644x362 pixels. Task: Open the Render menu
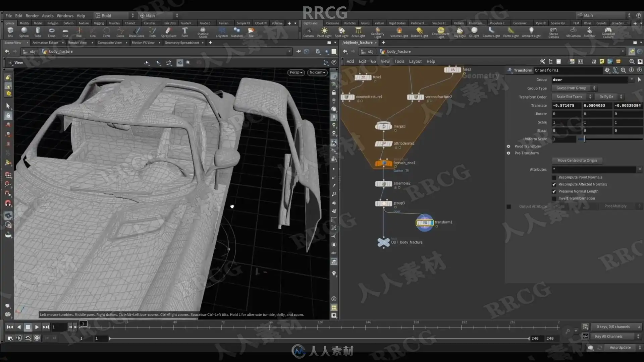click(x=32, y=16)
